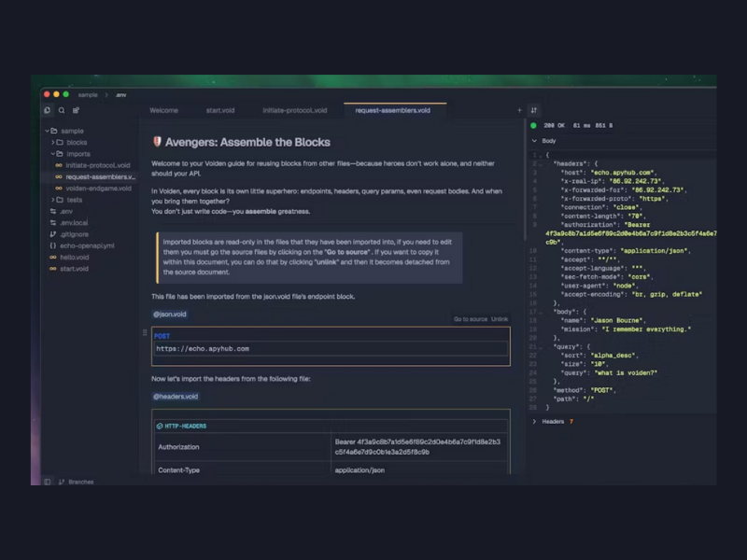This screenshot has height=560, width=747.
Task: Click the git Branches status item
Action: [77, 482]
